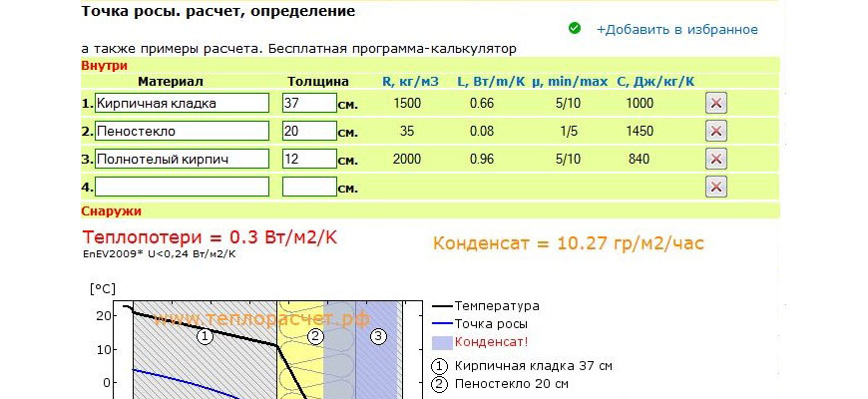Viewport: 868px width, 399px height.
Task: Select circled layer marker 2 in chart
Action: pos(316,336)
